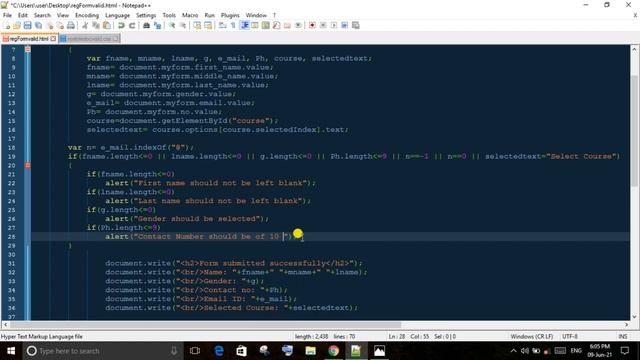
Task: Save the current file via Save icon
Action: pos(27,26)
